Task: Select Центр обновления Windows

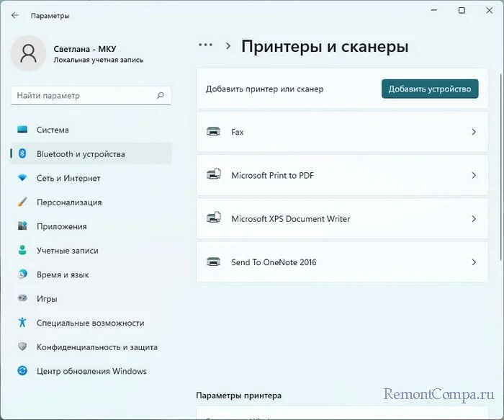Action: 91,371
